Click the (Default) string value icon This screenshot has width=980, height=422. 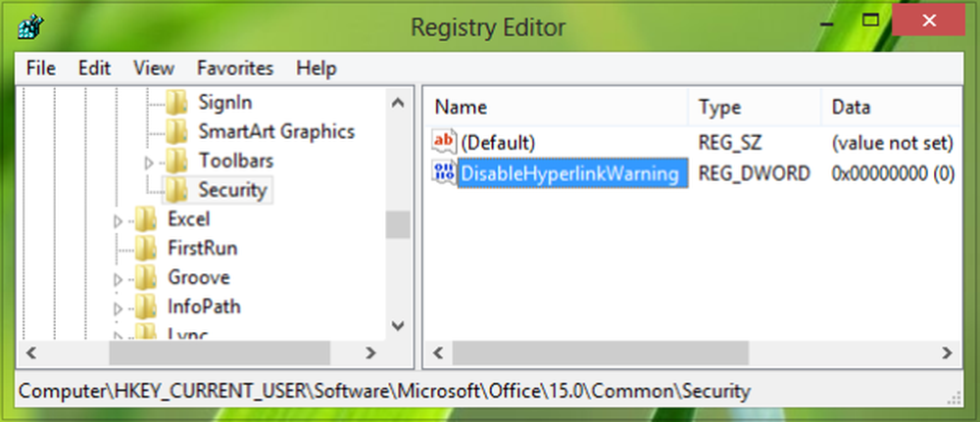coord(444,142)
